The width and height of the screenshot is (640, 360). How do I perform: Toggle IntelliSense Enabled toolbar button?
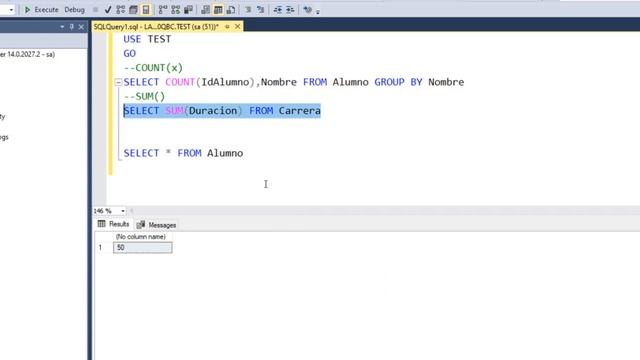[x=146, y=9]
